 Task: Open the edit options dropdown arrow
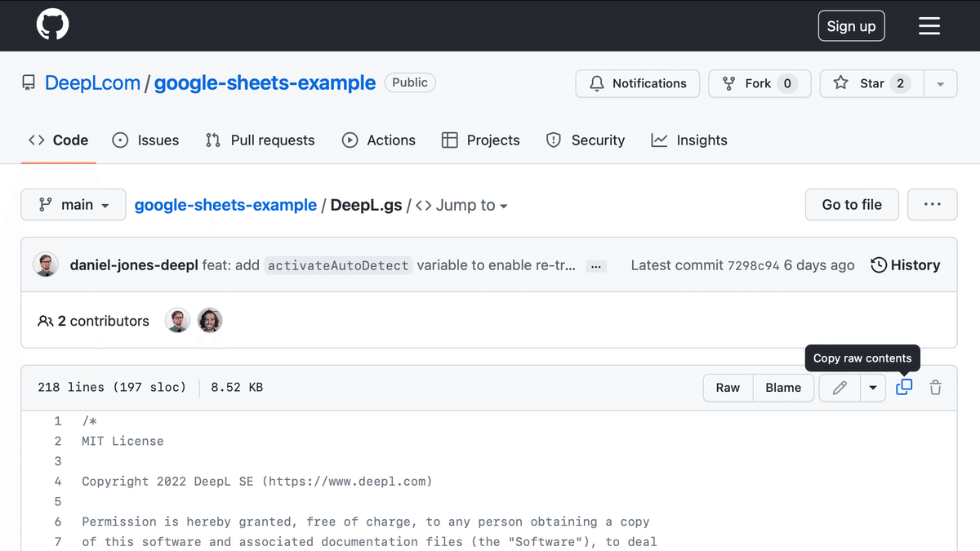[873, 388]
